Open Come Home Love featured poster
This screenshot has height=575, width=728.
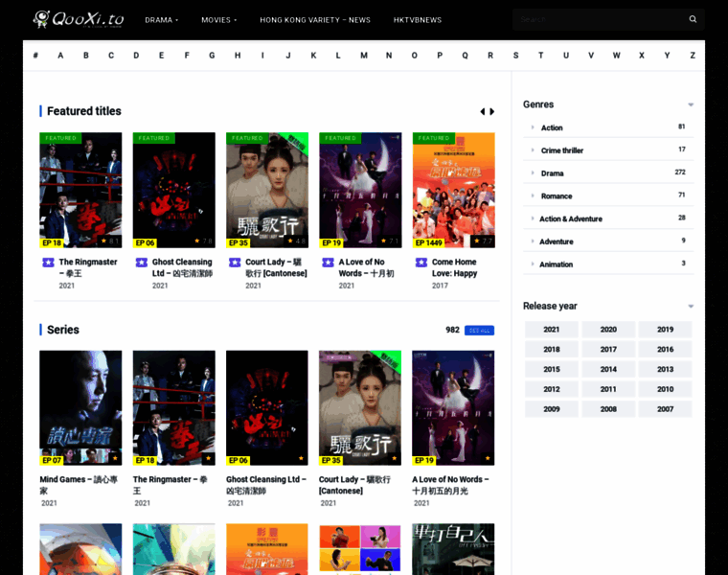pyautogui.click(x=454, y=190)
